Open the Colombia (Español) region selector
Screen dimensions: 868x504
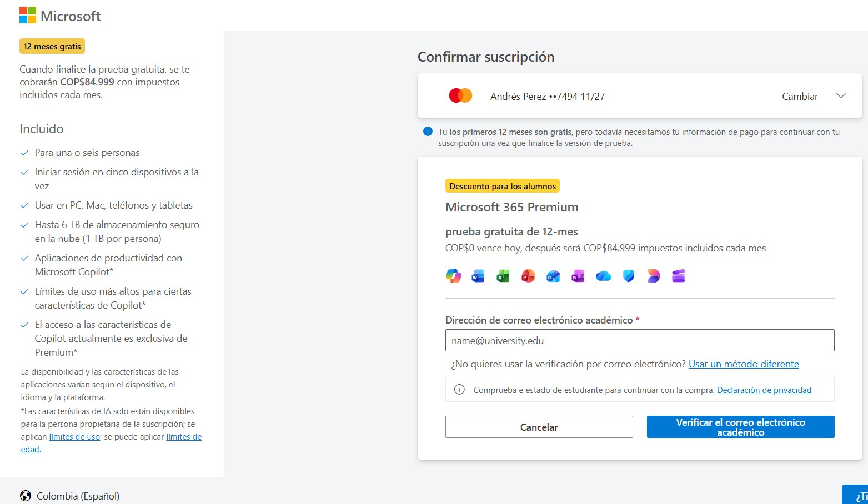point(70,496)
